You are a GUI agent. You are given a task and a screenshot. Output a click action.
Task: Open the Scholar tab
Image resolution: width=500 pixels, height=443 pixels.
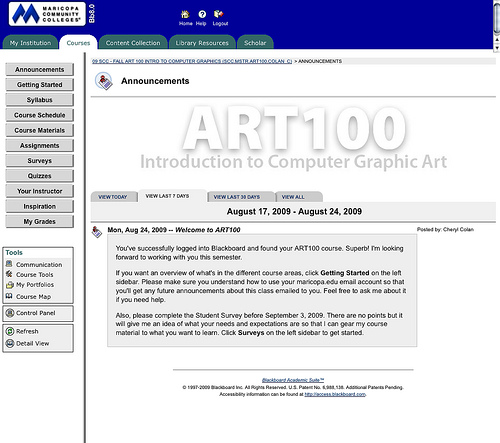coord(255,43)
